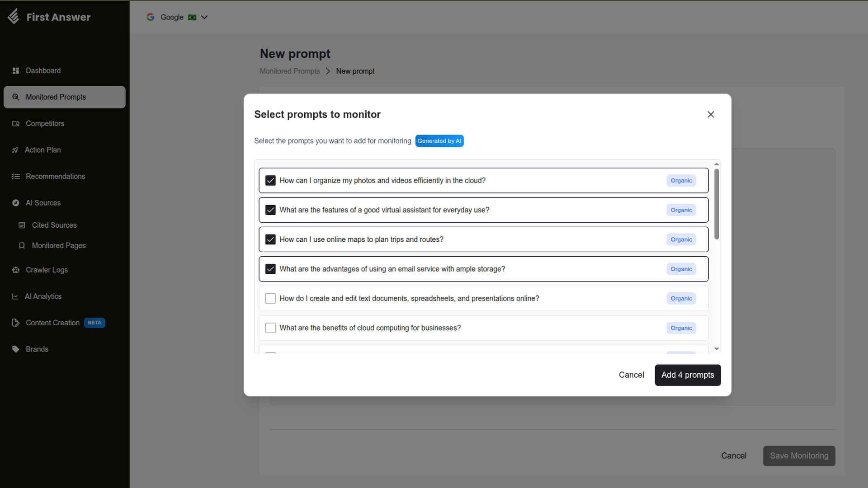Open Competitors in the sidebar
The height and width of the screenshot is (488, 868).
point(65,123)
